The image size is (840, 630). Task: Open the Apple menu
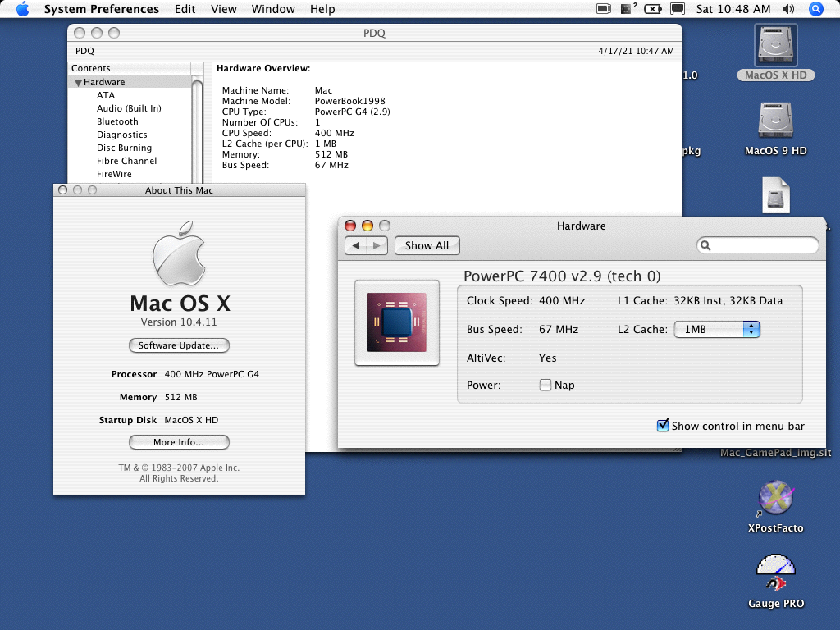click(22, 9)
